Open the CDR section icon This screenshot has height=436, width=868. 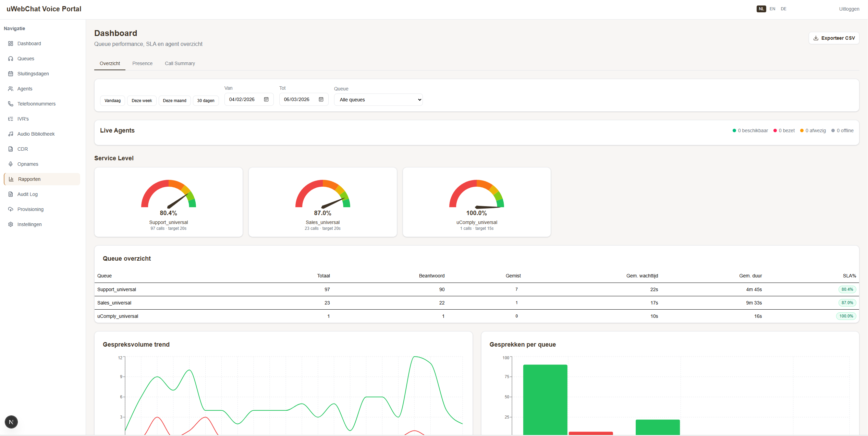click(11, 149)
